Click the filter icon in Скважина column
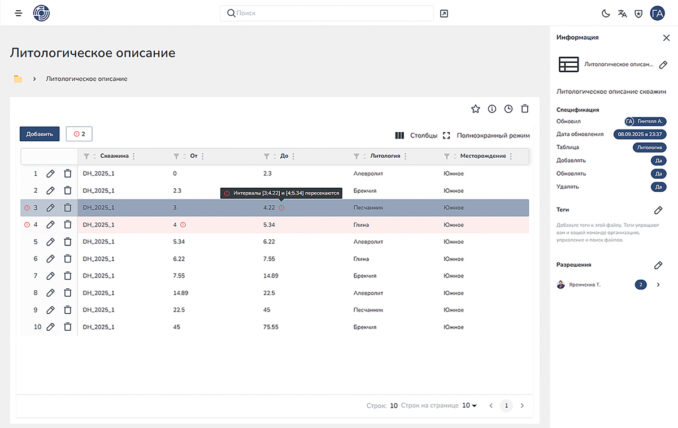The width and height of the screenshot is (678, 428). [x=87, y=156]
